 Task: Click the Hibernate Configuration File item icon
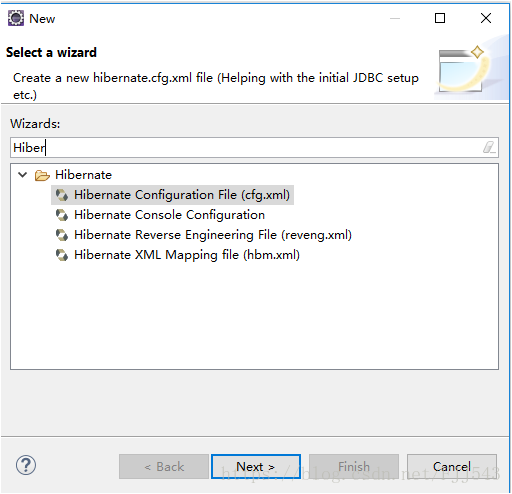(62, 195)
